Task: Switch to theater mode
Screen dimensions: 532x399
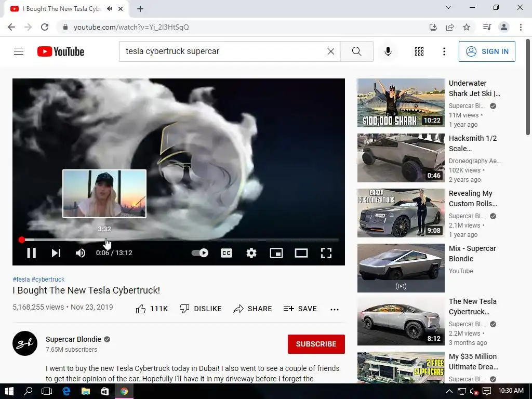Action: 301,253
